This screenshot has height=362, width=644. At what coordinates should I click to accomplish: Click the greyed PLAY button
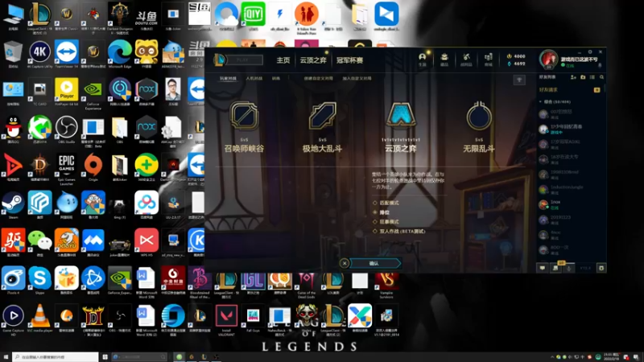point(243,60)
